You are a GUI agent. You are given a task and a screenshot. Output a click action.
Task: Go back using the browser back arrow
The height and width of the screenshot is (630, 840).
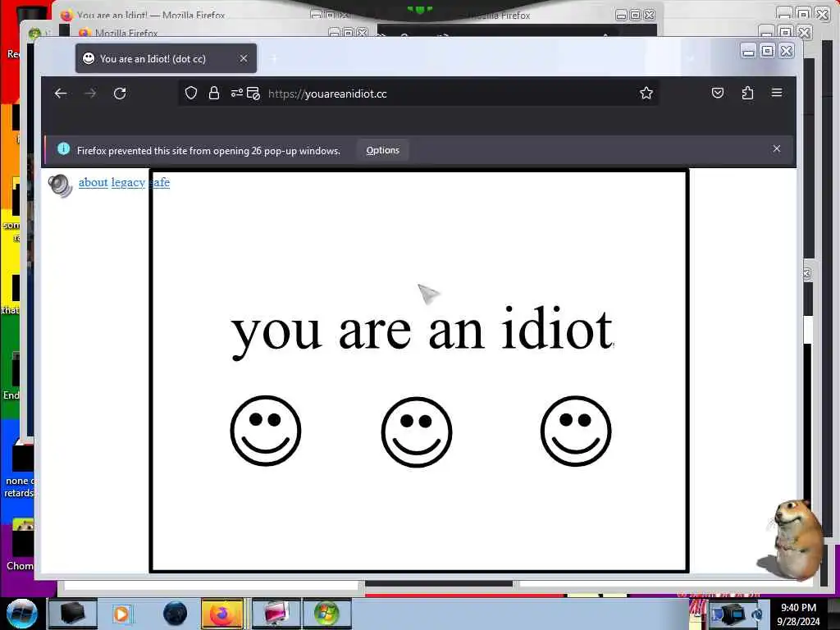[x=61, y=94]
